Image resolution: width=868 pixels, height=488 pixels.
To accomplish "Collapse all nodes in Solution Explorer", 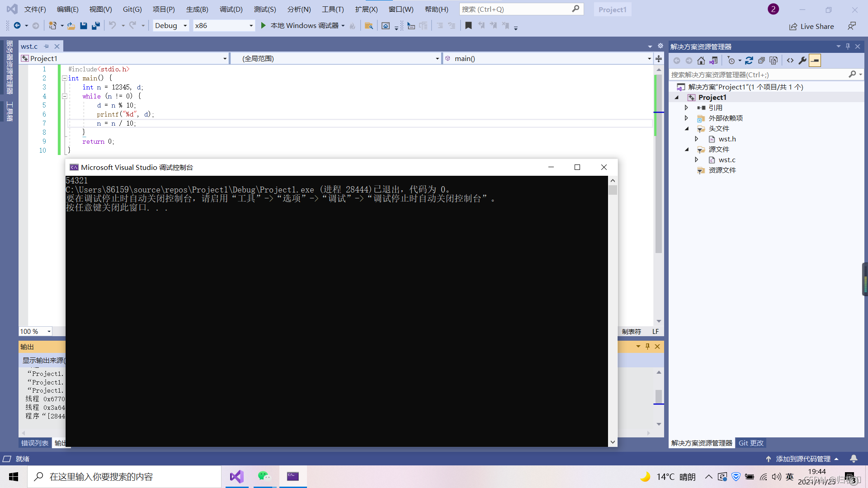I will pos(761,61).
